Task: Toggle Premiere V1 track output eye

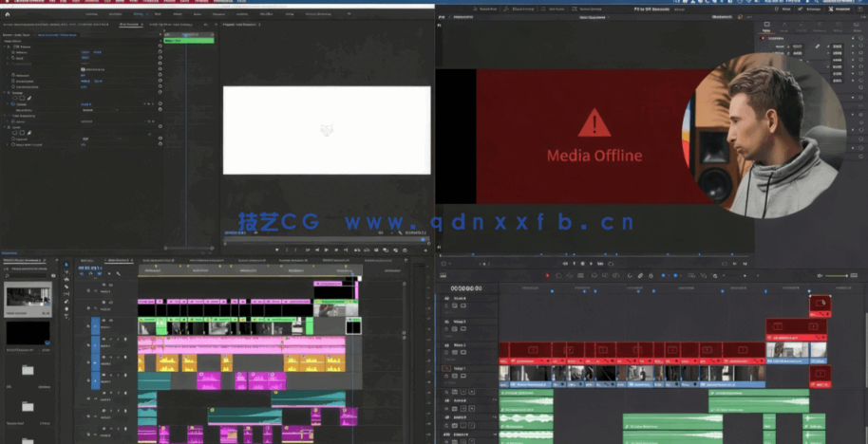Action: [111, 320]
